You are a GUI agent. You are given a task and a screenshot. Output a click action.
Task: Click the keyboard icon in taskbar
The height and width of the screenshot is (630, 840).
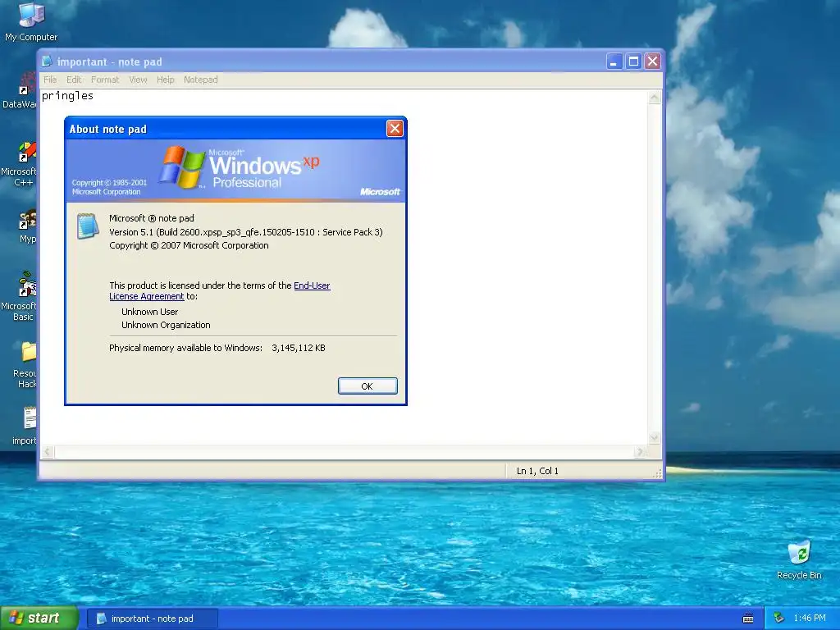[x=748, y=619]
